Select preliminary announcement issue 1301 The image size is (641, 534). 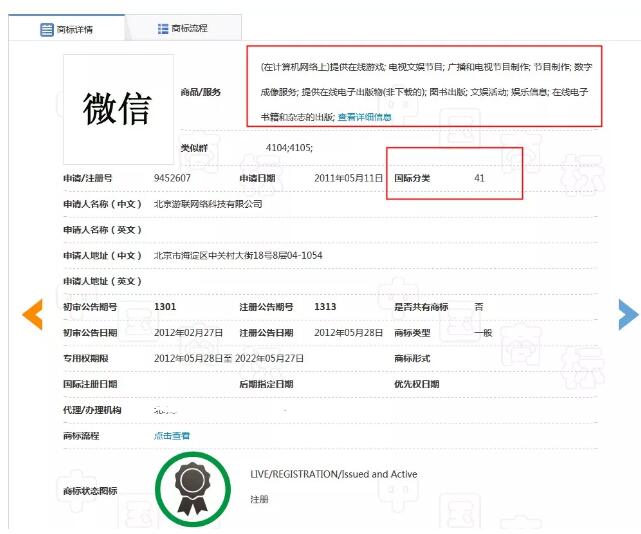[165, 307]
